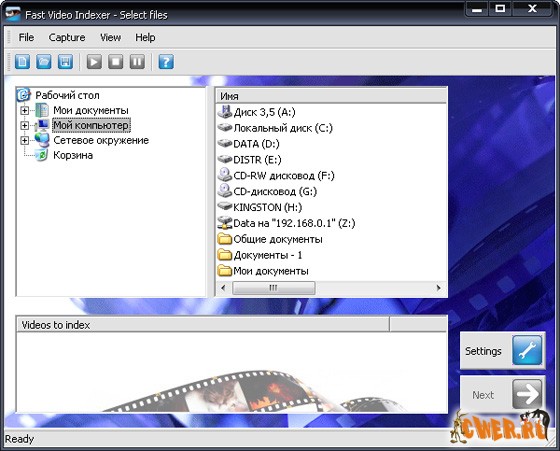Select Мои документы in the folder tree
Viewport: 560px width, 451px height.
pyautogui.click(x=91, y=110)
